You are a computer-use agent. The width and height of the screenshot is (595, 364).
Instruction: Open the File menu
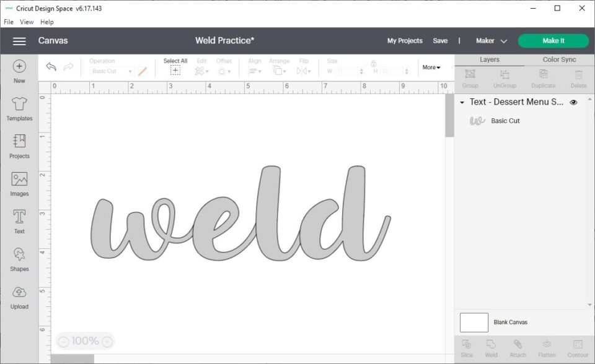click(8, 22)
